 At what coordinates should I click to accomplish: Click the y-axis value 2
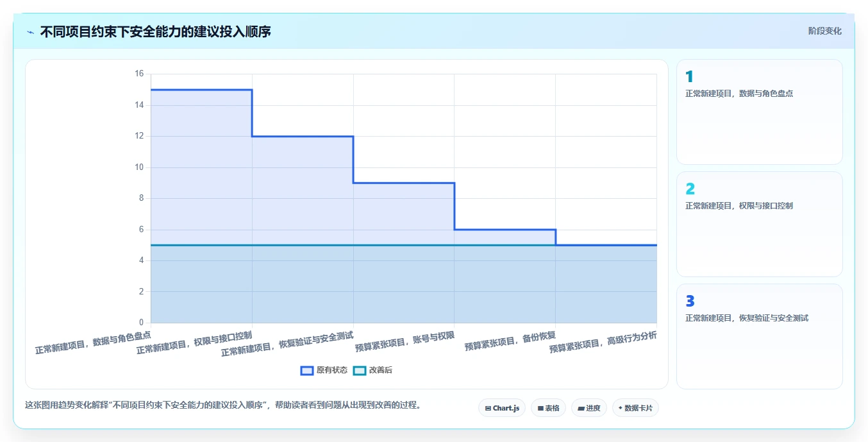(x=142, y=292)
